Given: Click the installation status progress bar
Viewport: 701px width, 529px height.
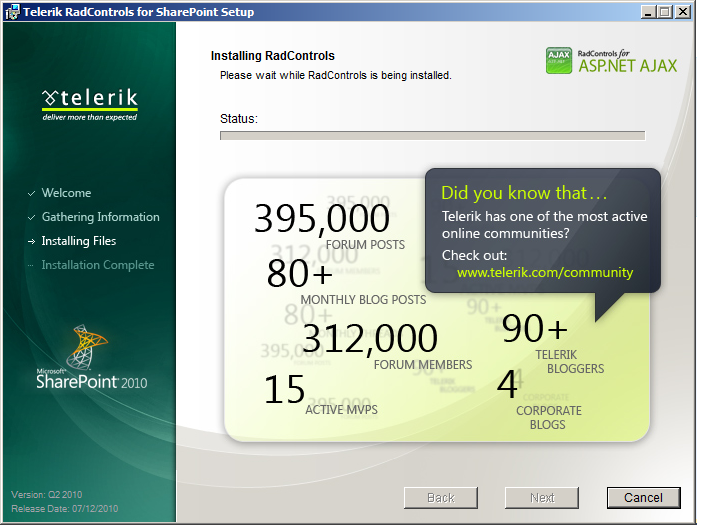Looking at the screenshot, I should pos(432,135).
